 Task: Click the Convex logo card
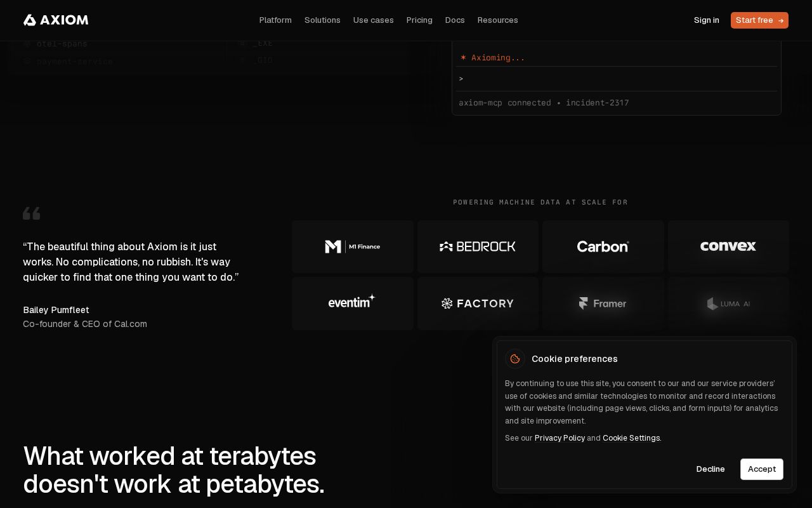(x=728, y=247)
